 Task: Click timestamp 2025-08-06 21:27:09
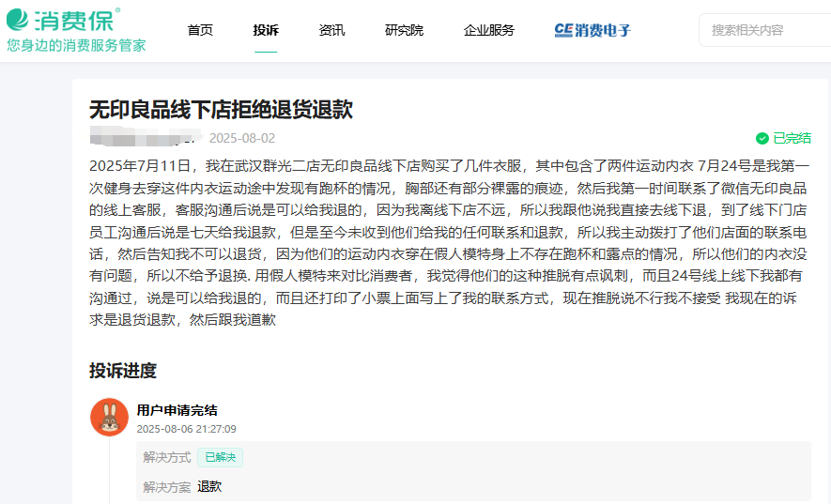pos(187,429)
